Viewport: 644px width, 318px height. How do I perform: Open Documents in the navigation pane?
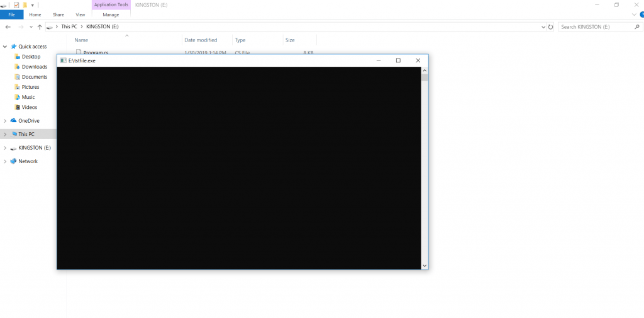[x=35, y=77]
